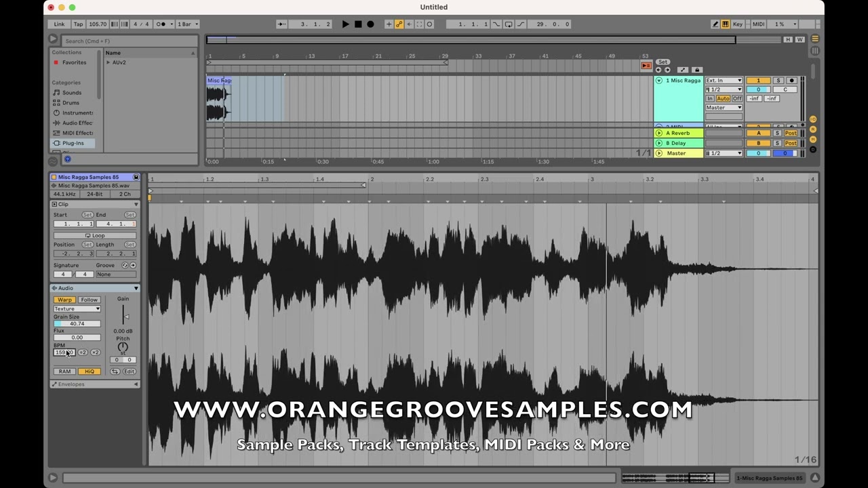Click the Follow playback arrow icon
868x488 pixels.
click(281, 24)
